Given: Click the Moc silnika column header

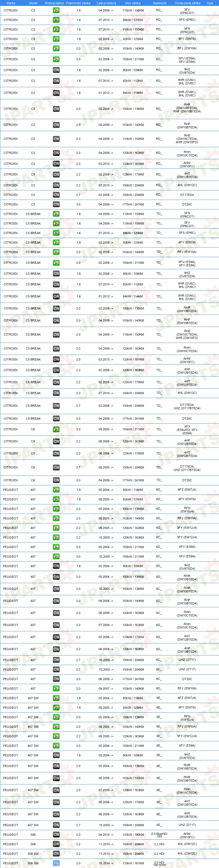Looking at the screenshot, I should pyautogui.click(x=133, y=3).
